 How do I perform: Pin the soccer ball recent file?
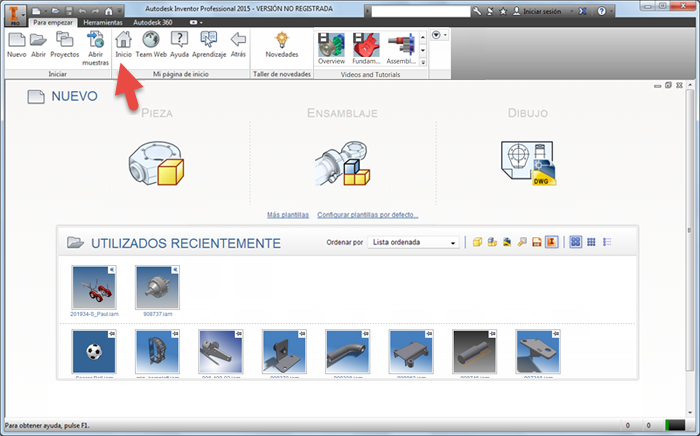coord(112,334)
